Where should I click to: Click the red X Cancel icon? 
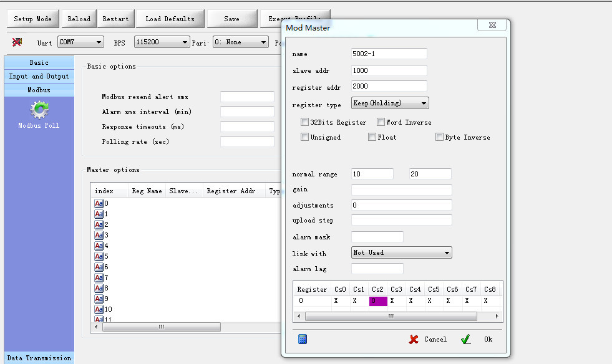(x=414, y=340)
